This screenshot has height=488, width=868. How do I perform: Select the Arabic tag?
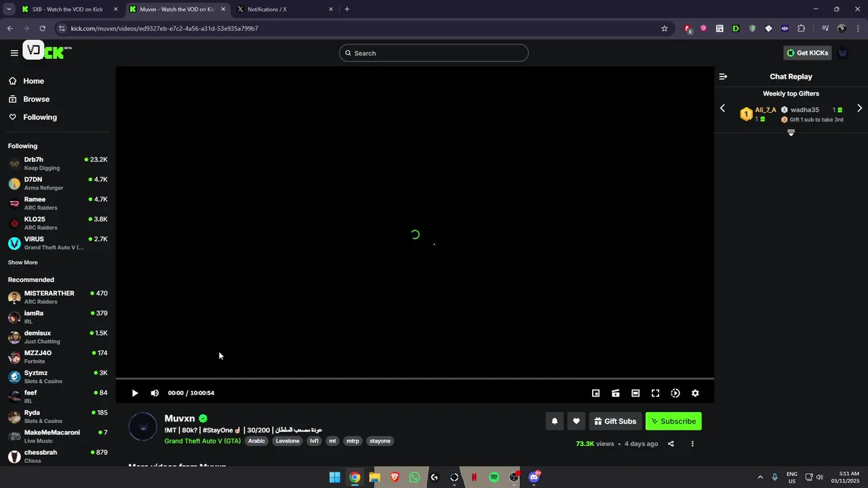click(256, 441)
